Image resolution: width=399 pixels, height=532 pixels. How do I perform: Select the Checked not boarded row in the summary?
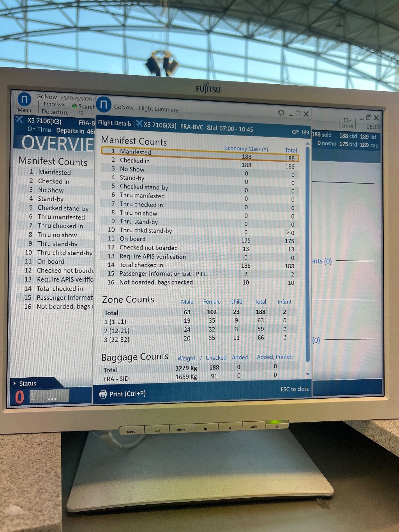pyautogui.click(x=199, y=248)
